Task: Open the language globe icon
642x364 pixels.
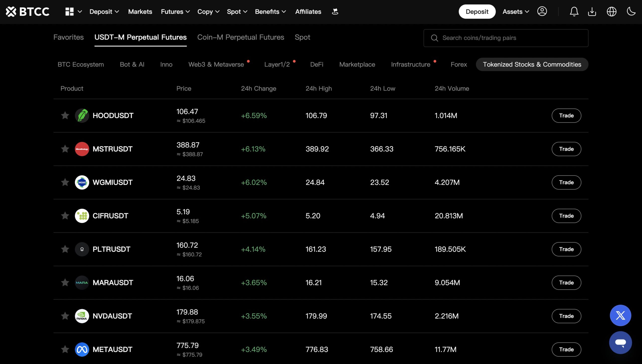Action: [x=612, y=12]
